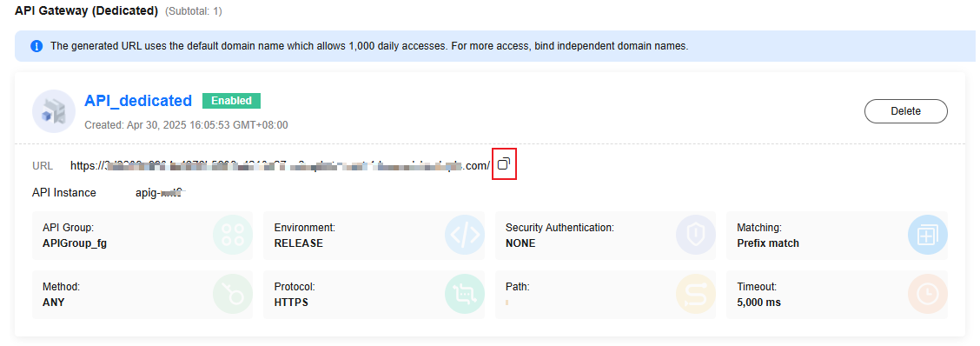Image resolution: width=980 pixels, height=346 pixels.
Task: Click the RELEASE environment value
Action: tap(299, 243)
